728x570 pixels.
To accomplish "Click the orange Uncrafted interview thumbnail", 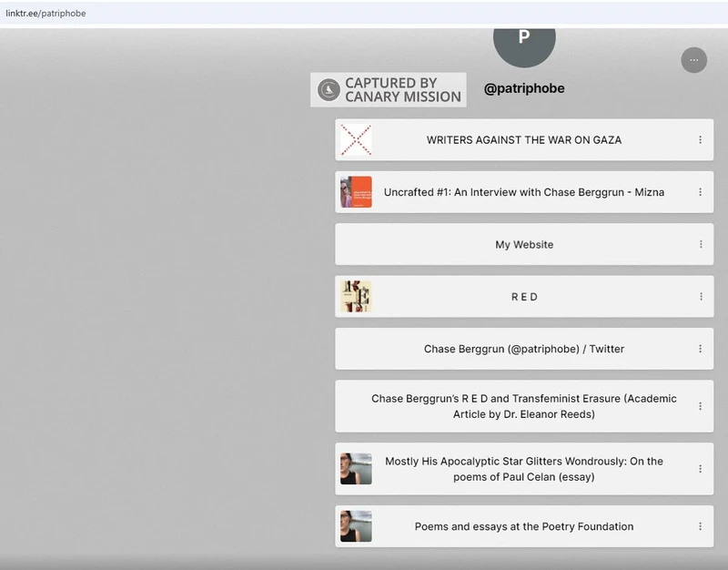I will pos(356,192).
